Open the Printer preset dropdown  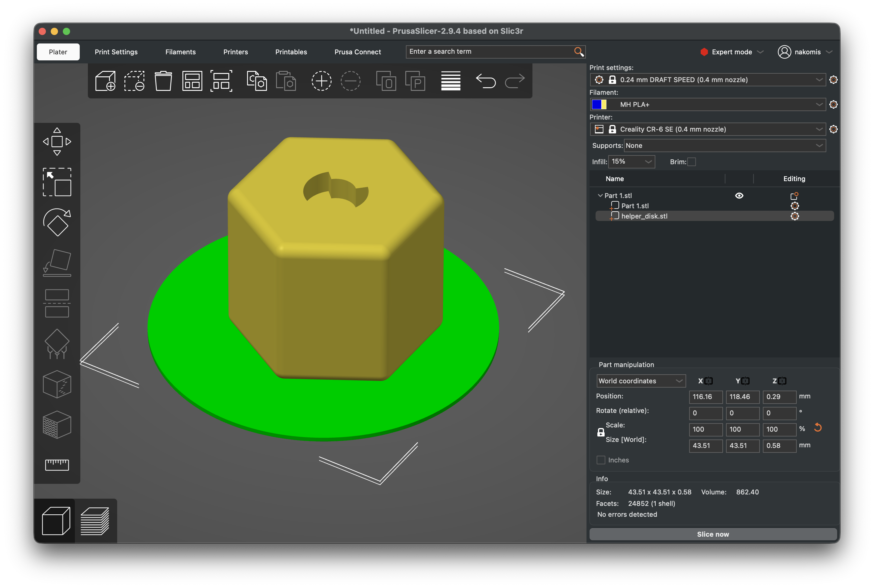point(708,129)
